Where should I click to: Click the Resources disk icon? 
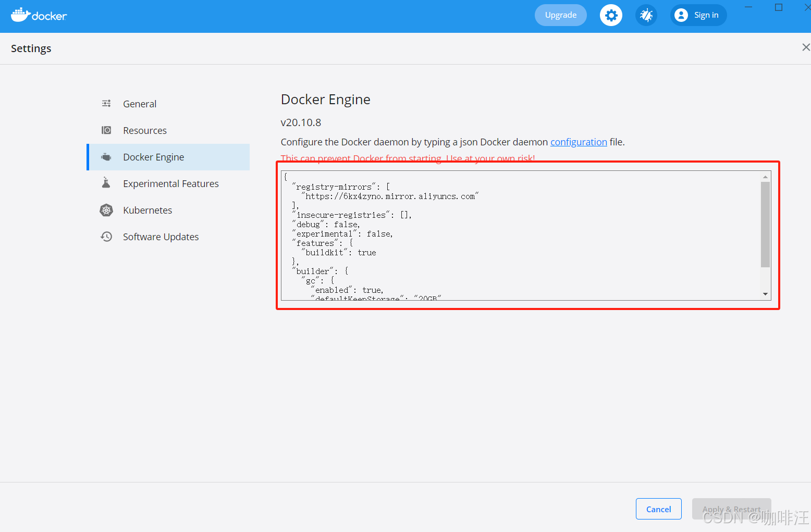(106, 130)
